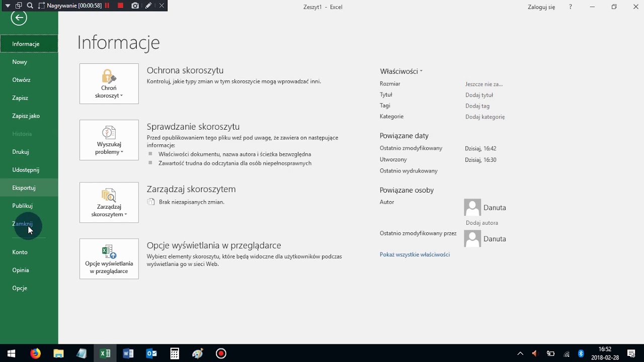Choose Zapisz jako

tap(29, 116)
